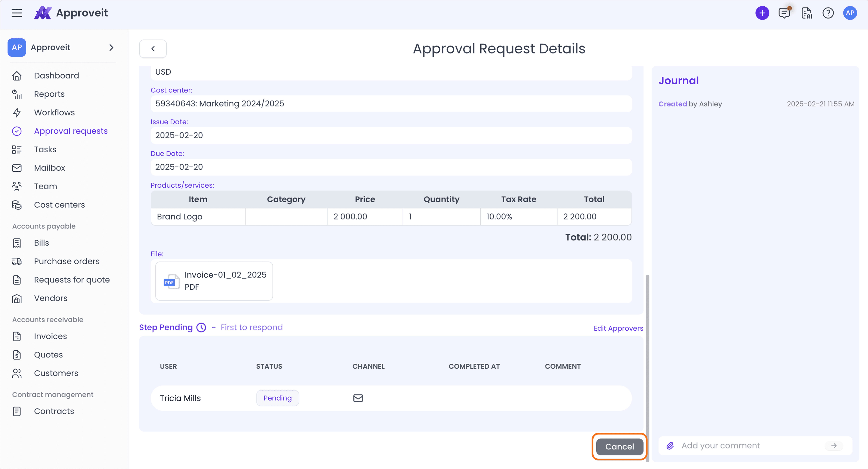Click the Edit Approvers link
Viewport: 868px width, 469px height.
pyautogui.click(x=618, y=328)
